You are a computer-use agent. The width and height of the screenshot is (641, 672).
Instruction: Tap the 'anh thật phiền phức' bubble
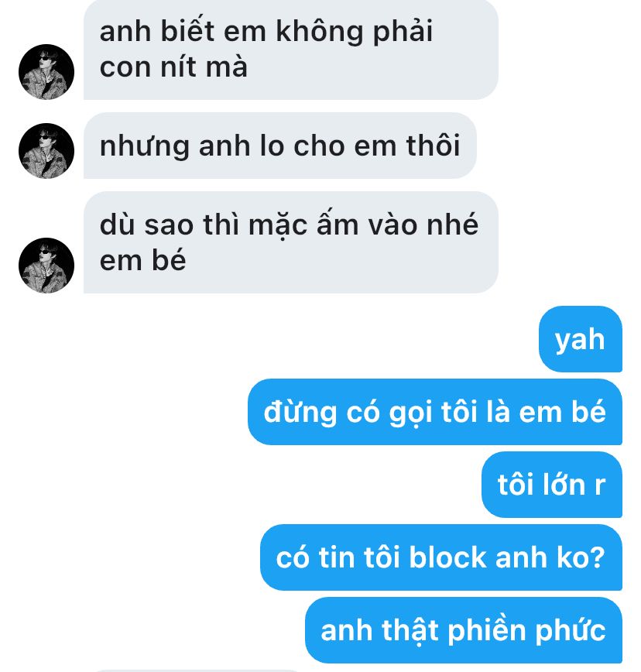point(464,630)
